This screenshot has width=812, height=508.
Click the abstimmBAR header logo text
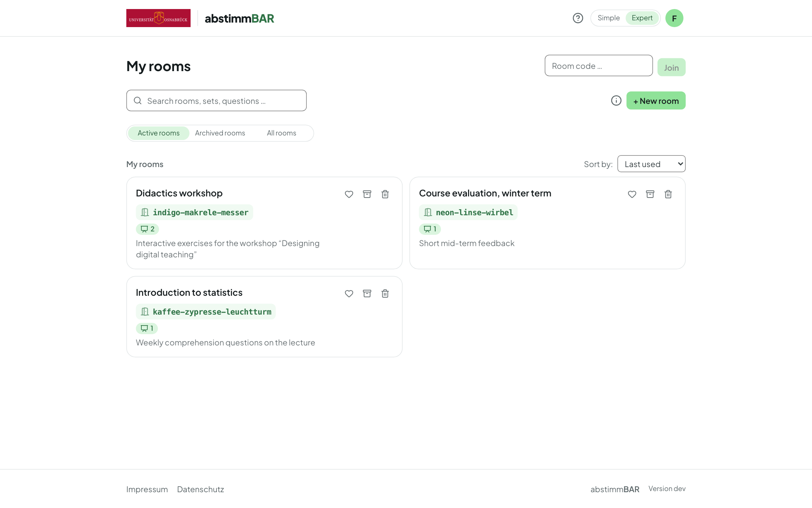(239, 18)
